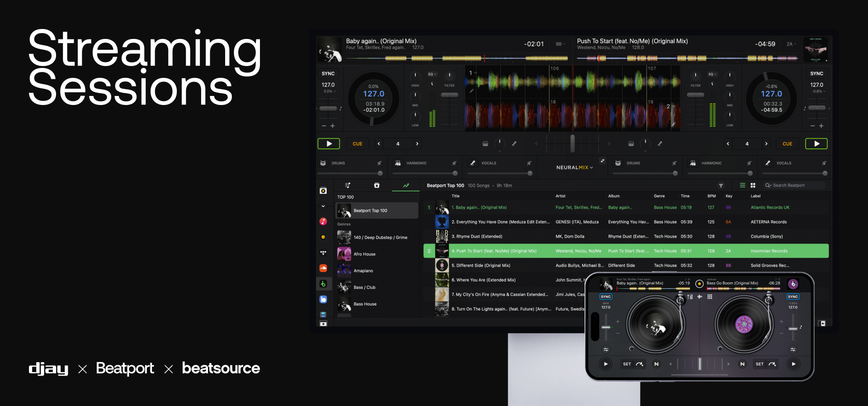This screenshot has width=868, height=406.
Task: Toggle SYNC on the left deck
Action: [328, 73]
